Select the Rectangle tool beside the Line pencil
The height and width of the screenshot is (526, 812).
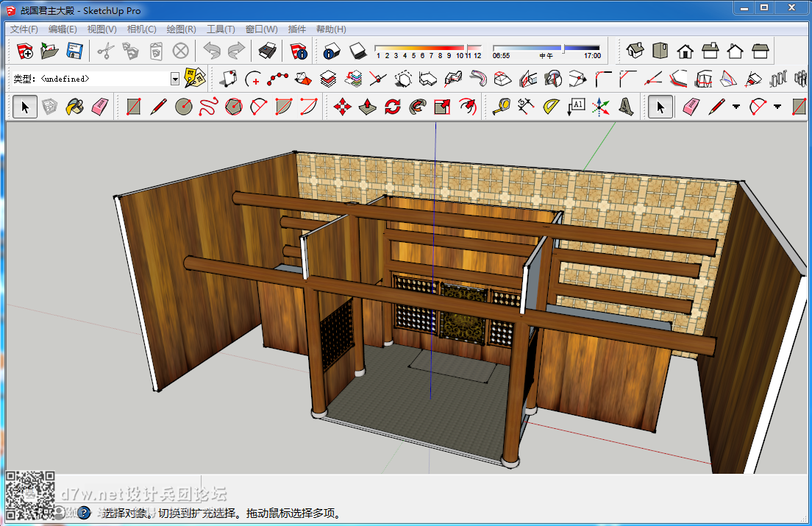[x=134, y=107]
